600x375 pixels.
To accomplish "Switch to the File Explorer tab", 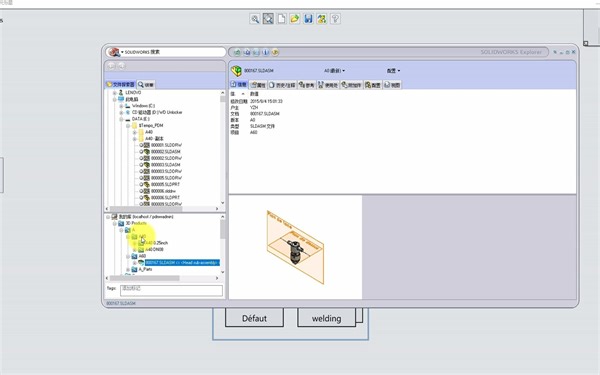I will click(121, 84).
